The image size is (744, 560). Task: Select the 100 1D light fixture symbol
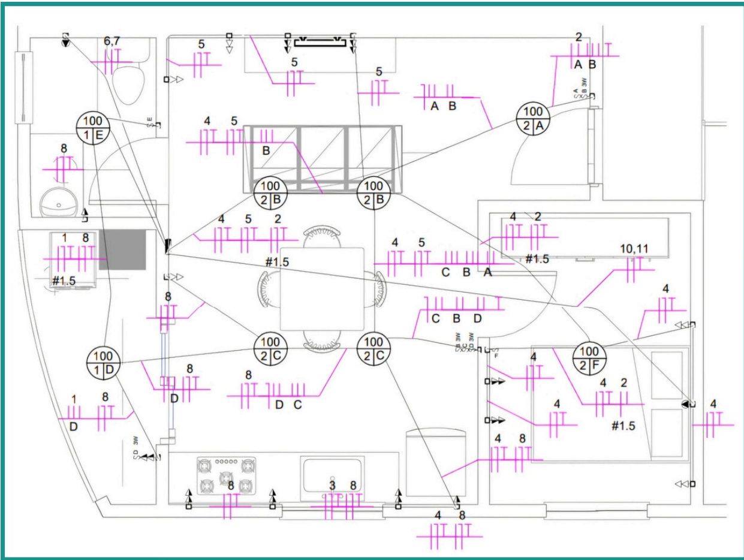coord(104,363)
